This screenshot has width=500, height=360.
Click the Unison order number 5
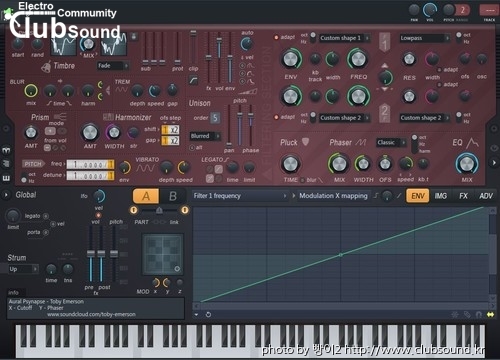click(x=215, y=118)
